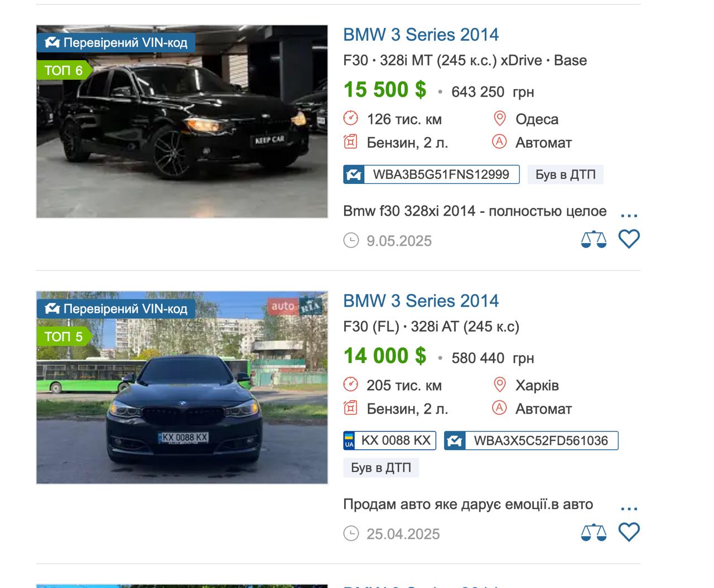
Task: Add the 14 000 $ BMW to favorites
Action: pos(629,532)
